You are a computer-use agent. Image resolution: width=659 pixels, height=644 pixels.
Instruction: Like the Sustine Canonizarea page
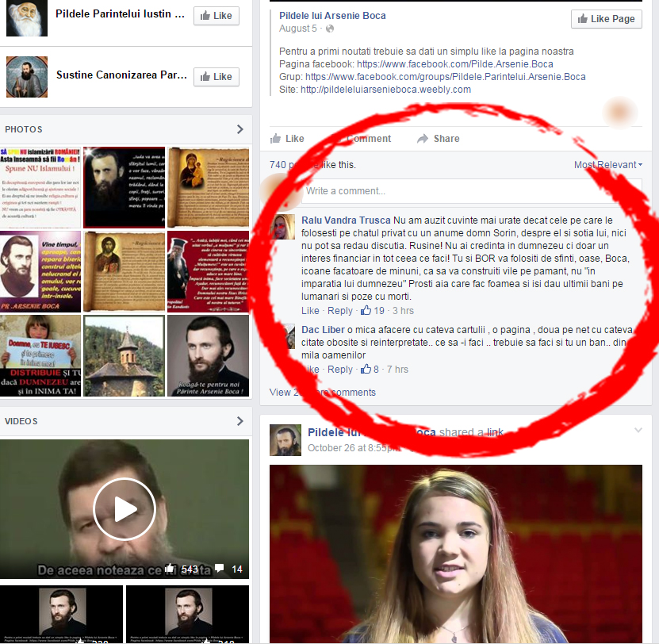(x=216, y=77)
